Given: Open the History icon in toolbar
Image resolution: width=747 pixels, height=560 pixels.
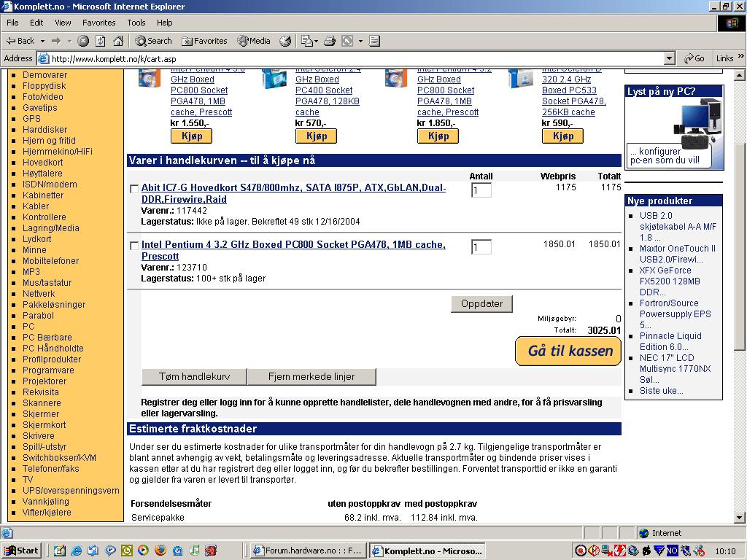Looking at the screenshot, I should (x=285, y=41).
